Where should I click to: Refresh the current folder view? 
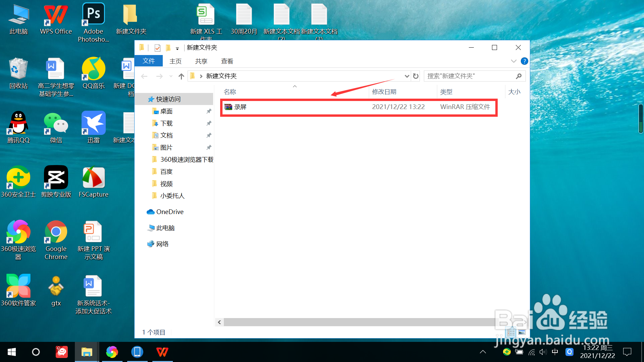click(415, 76)
